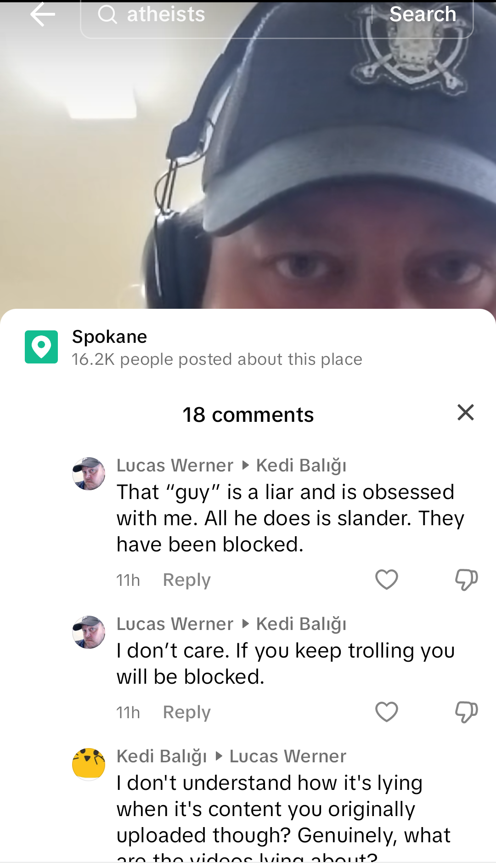
Task: Tap the back arrow icon
Action: 43,14
